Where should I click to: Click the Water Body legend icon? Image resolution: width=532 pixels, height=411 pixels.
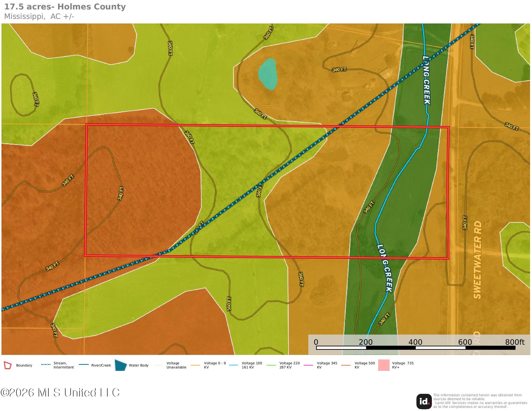[x=121, y=365]
